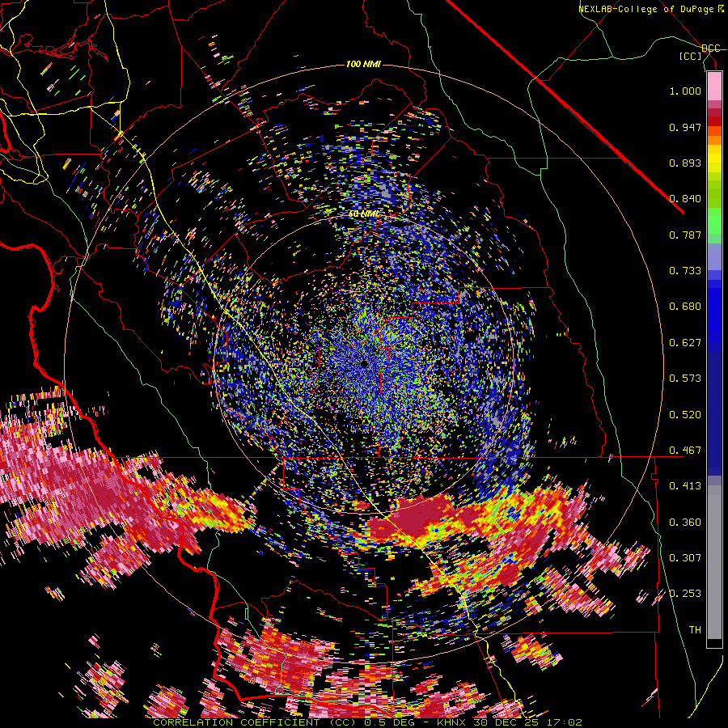Click the 0.307 scale value

tap(685, 558)
